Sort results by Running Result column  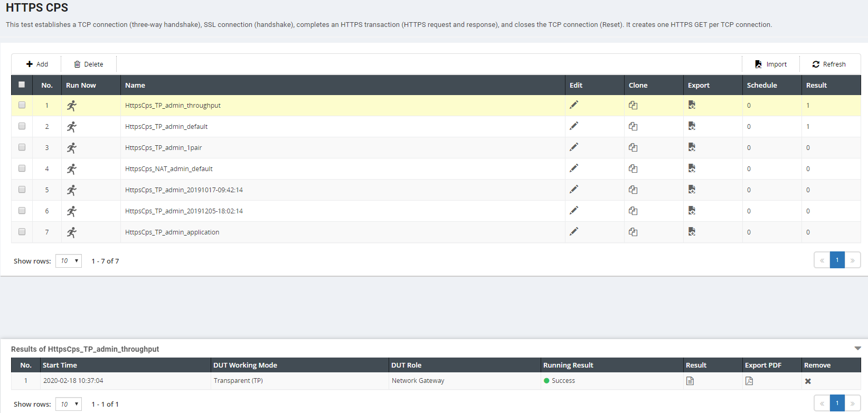568,365
